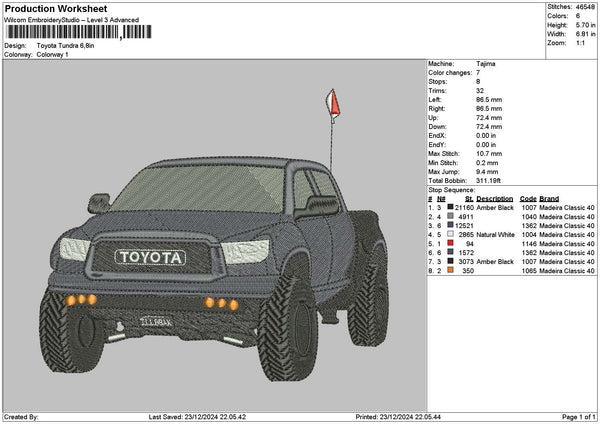Click the 'St.' column header
Image resolution: width=600 pixels, height=424 pixels.
(470, 199)
